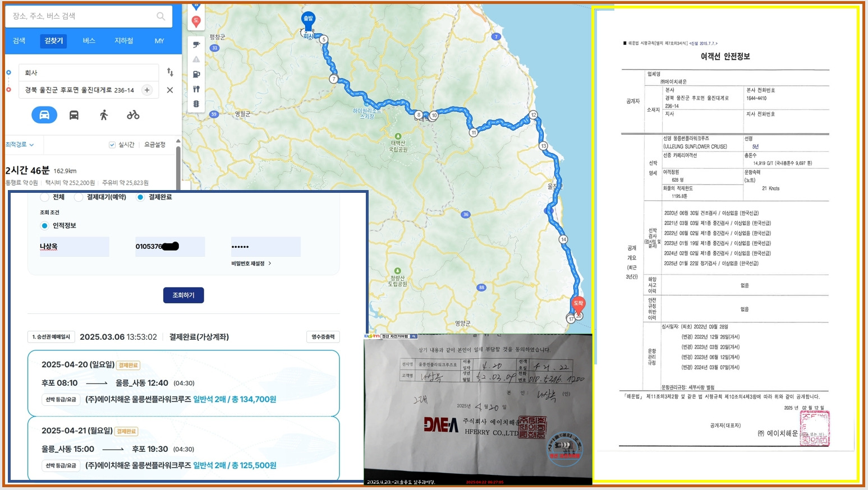Select the bicycle route icon
The image size is (868, 490).
[133, 115]
